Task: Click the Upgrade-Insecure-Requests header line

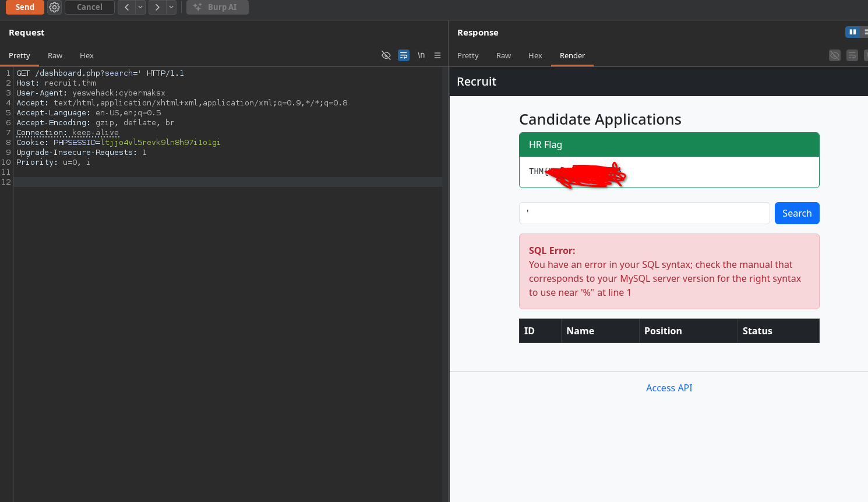Action: (82, 153)
